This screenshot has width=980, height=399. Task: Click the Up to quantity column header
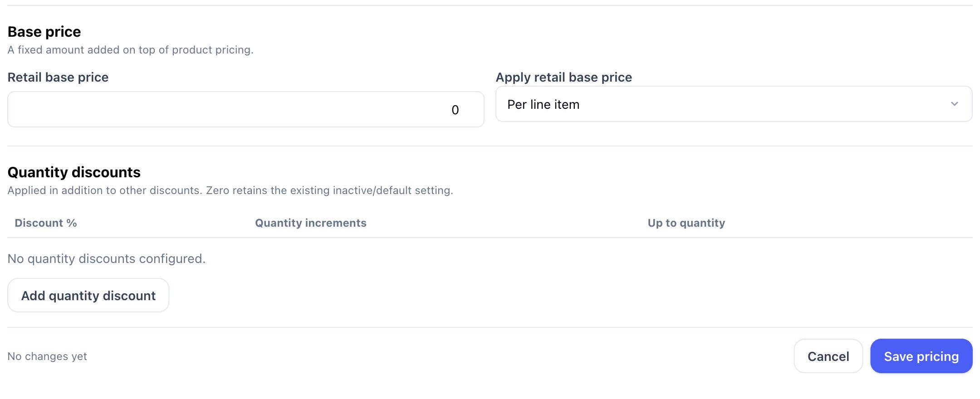[x=686, y=223]
